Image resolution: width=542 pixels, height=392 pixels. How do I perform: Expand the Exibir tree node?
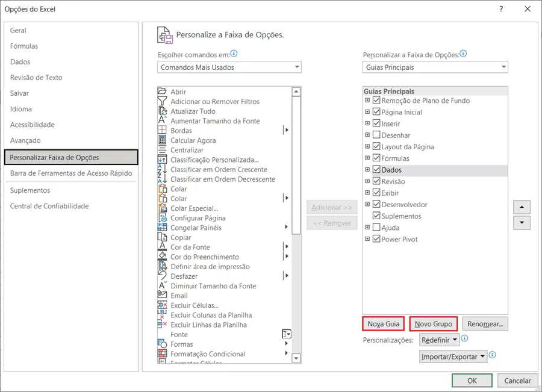pos(367,193)
